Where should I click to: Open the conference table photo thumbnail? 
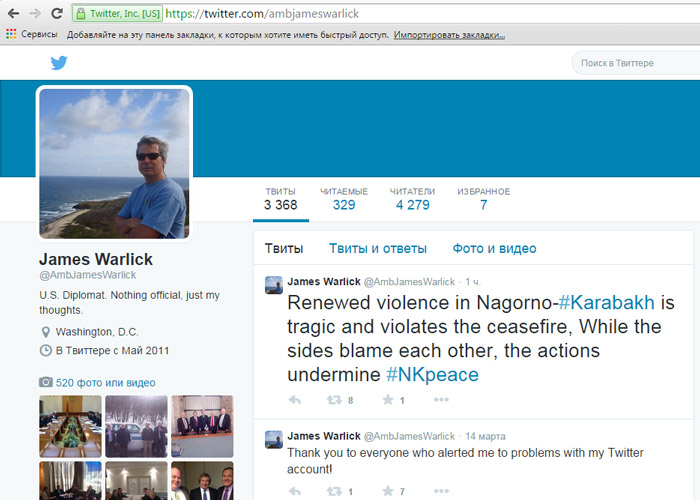coord(70,426)
